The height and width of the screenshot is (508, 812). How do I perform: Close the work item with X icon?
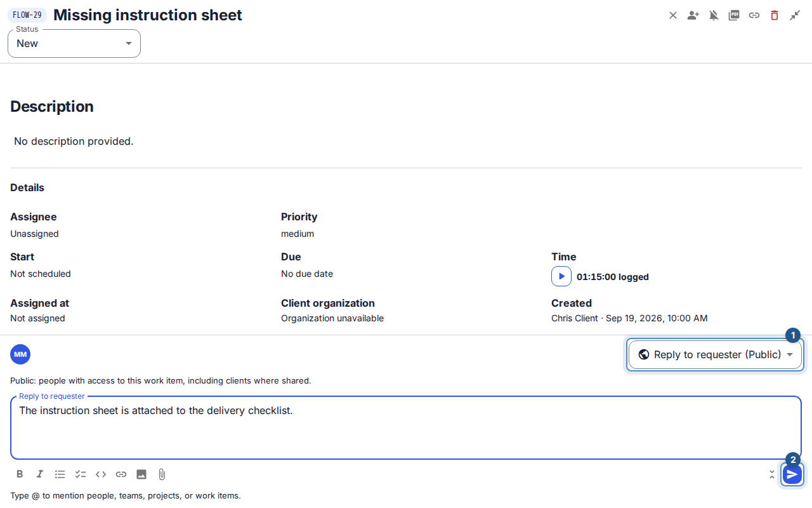(x=673, y=15)
